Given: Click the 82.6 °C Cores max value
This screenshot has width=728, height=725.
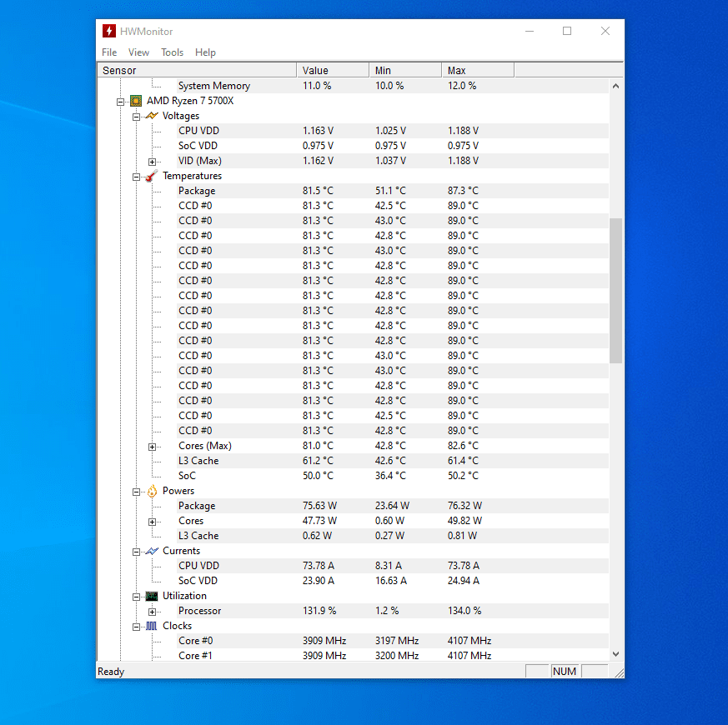Looking at the screenshot, I should (463, 446).
